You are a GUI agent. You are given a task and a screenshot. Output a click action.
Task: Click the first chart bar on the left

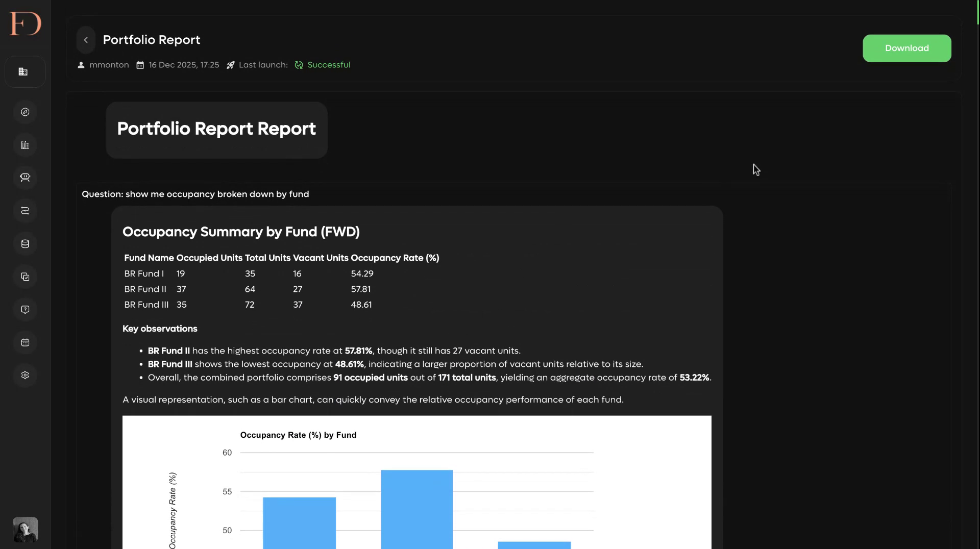coord(299,523)
